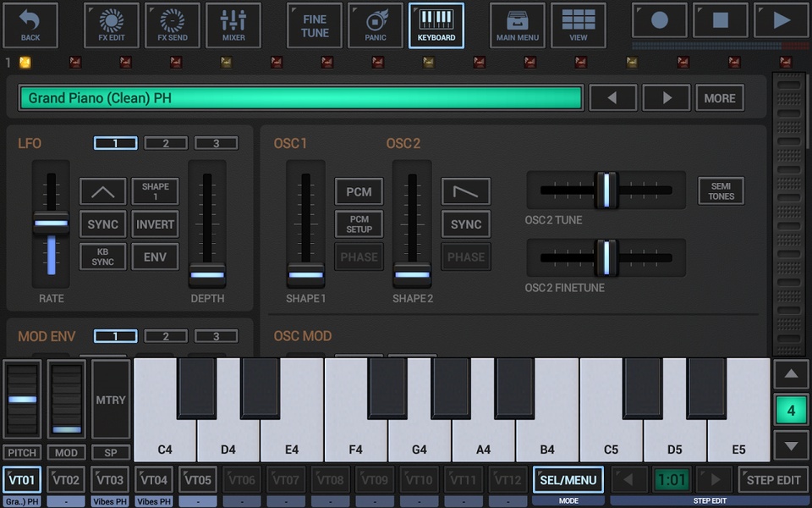Switch to MOD ENV tab 2
The height and width of the screenshot is (508, 812).
click(166, 336)
